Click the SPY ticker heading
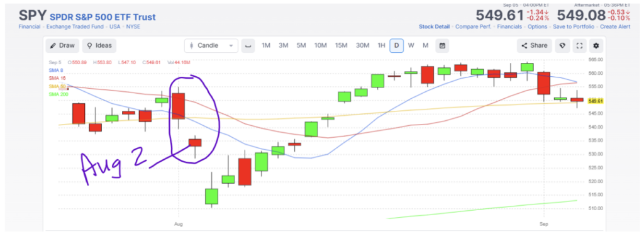 (33, 16)
